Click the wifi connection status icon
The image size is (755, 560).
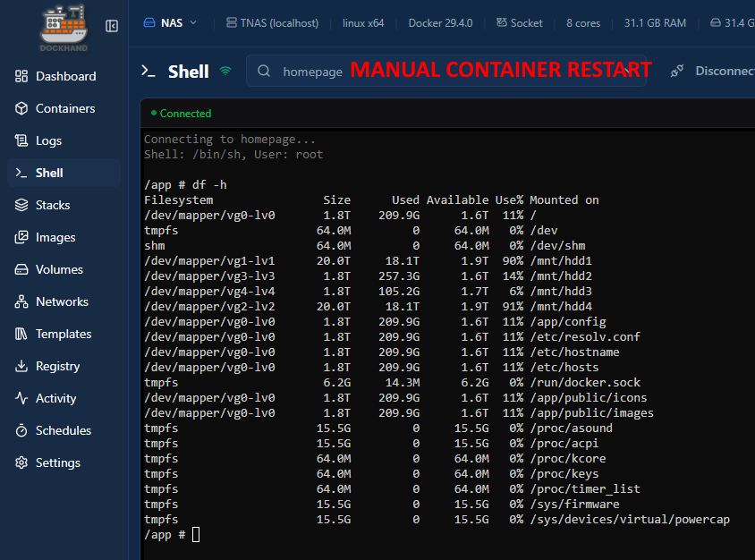tap(225, 72)
